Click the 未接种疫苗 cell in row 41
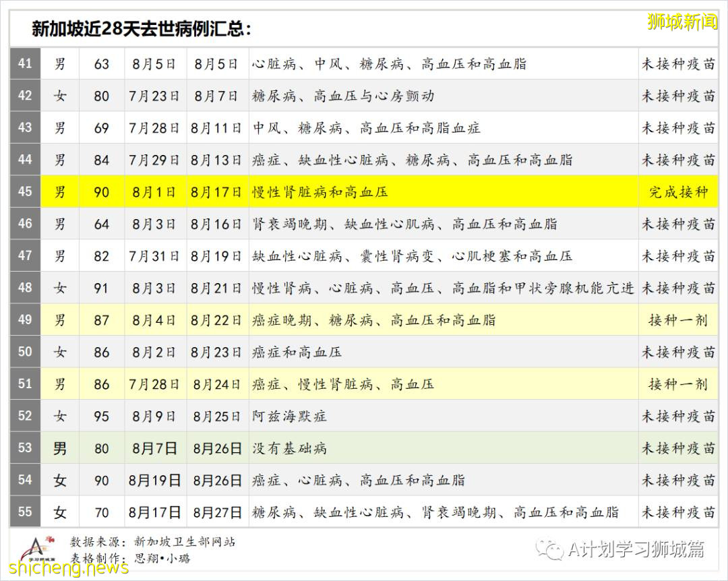Image resolution: width=728 pixels, height=581 pixels. [x=679, y=63]
